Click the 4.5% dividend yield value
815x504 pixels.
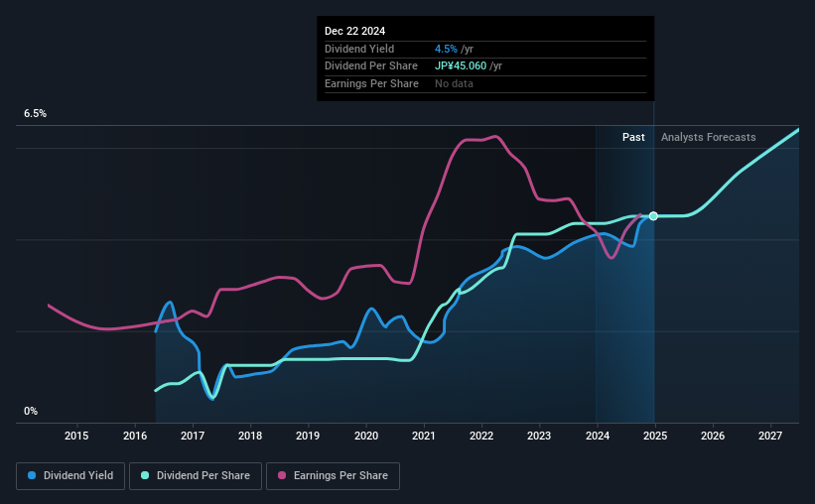tap(446, 49)
